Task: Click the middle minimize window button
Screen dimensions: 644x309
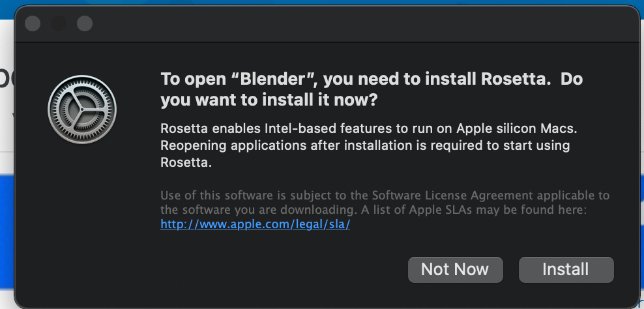Action: coord(59,24)
